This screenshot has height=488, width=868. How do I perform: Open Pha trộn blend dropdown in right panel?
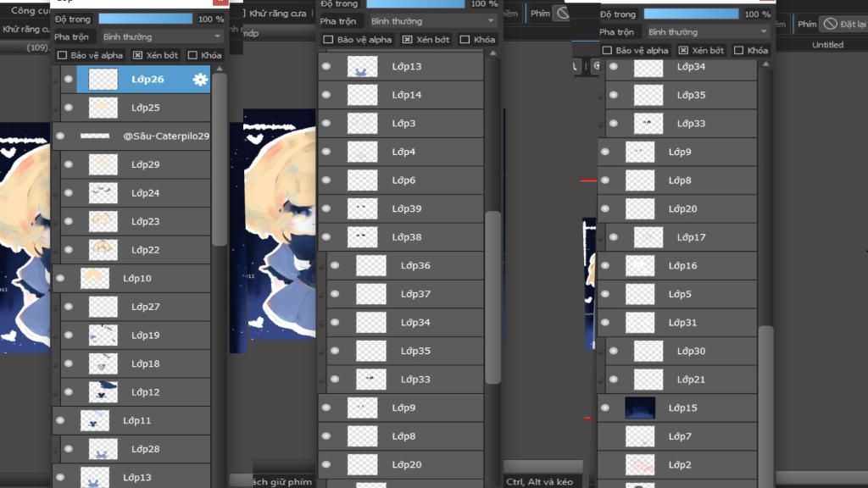(x=708, y=32)
